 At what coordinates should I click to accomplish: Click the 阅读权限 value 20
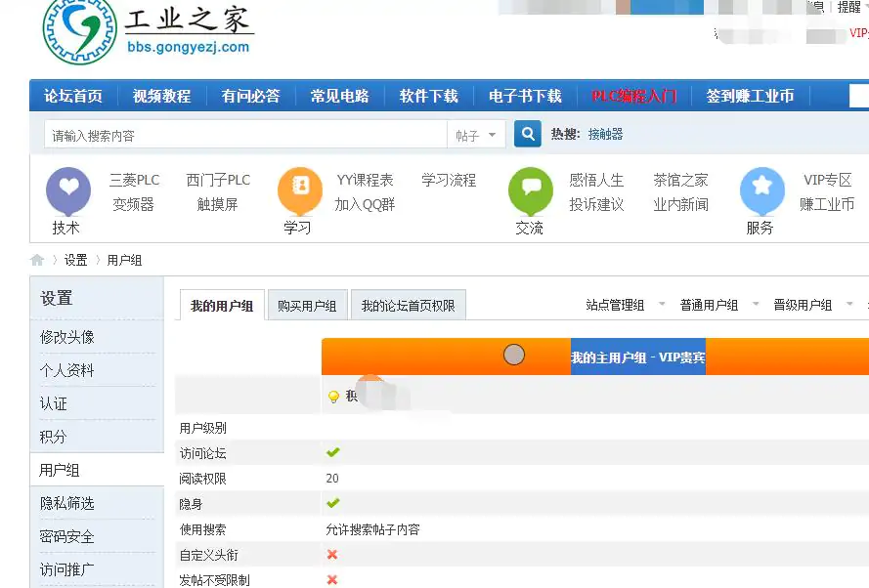pyautogui.click(x=332, y=478)
